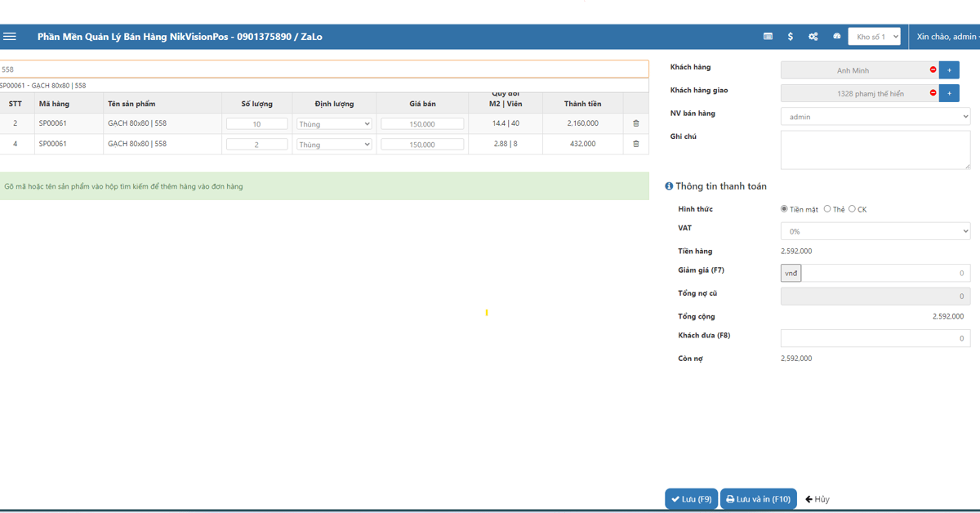This screenshot has width=980, height=513.
Task: Delete row 2 with trash icon
Action: coord(636,123)
